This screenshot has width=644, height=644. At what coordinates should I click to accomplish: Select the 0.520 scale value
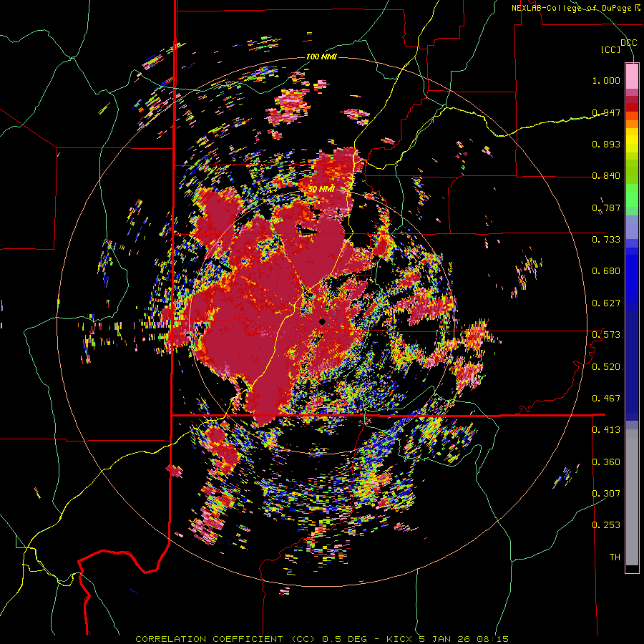tap(606, 367)
